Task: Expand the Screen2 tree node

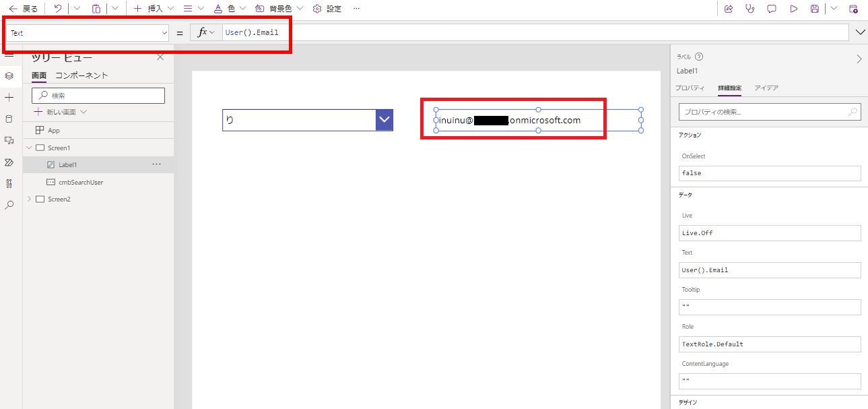Action: (29, 199)
